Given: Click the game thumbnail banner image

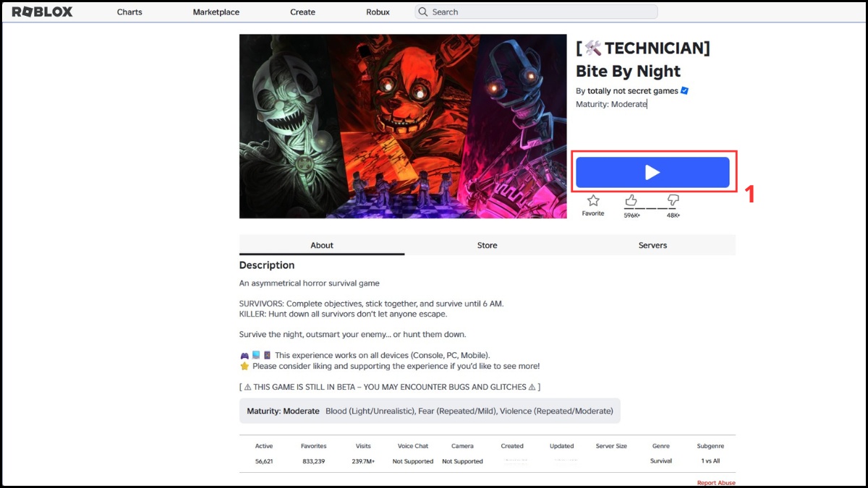Looking at the screenshot, I should 403,127.
